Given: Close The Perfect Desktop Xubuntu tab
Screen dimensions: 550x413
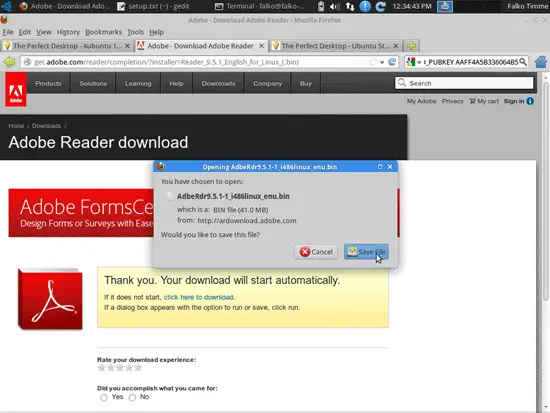Looking at the screenshot, I should coord(127,46).
